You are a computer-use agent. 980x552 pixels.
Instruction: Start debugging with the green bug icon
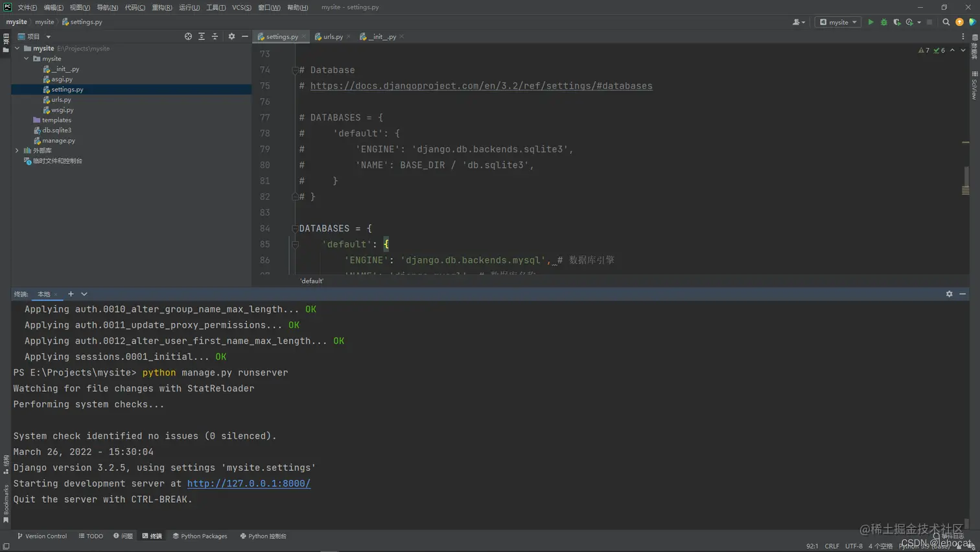[x=883, y=22]
